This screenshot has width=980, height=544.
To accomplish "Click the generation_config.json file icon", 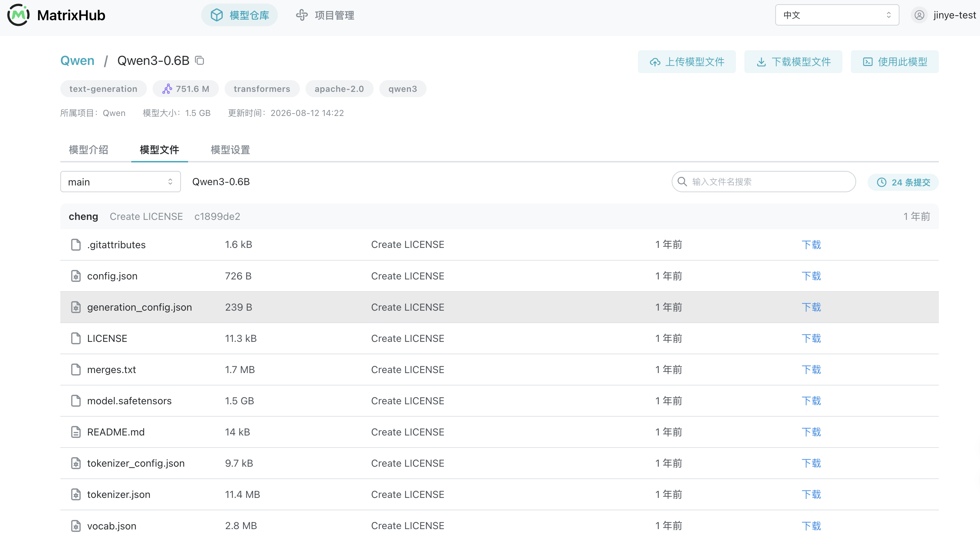I will coord(76,307).
